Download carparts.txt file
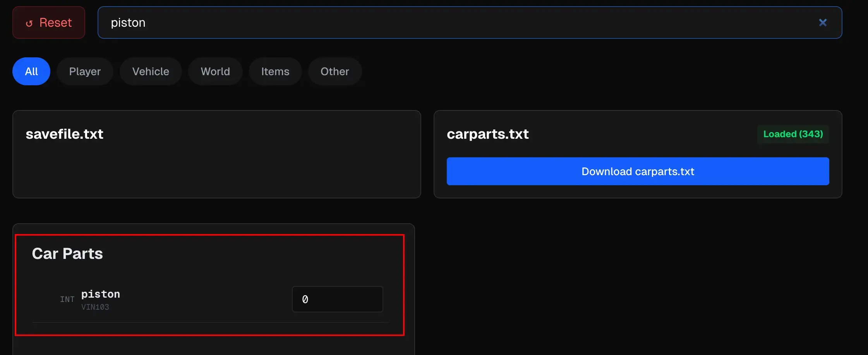 [x=638, y=171]
